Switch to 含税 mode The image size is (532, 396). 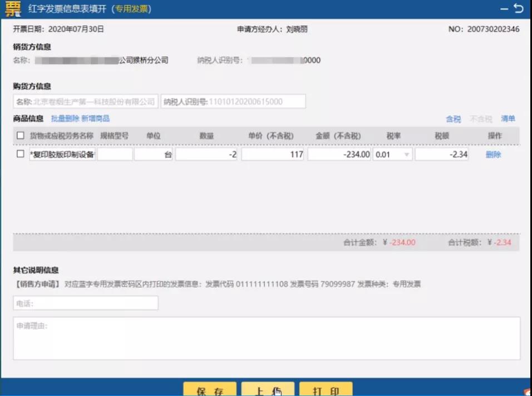(x=454, y=119)
